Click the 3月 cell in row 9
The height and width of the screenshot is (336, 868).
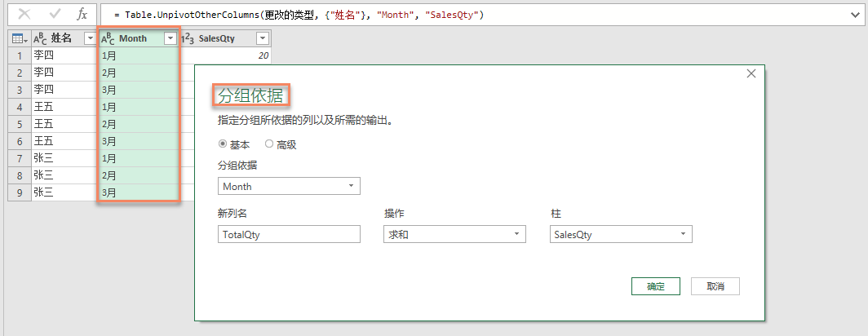[139, 192]
